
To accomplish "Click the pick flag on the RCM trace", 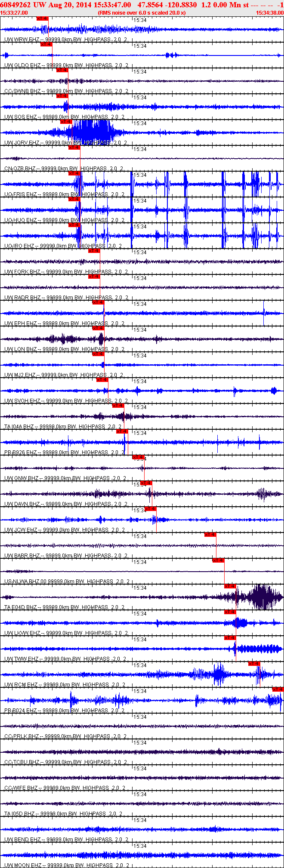I will [x=254, y=664].
